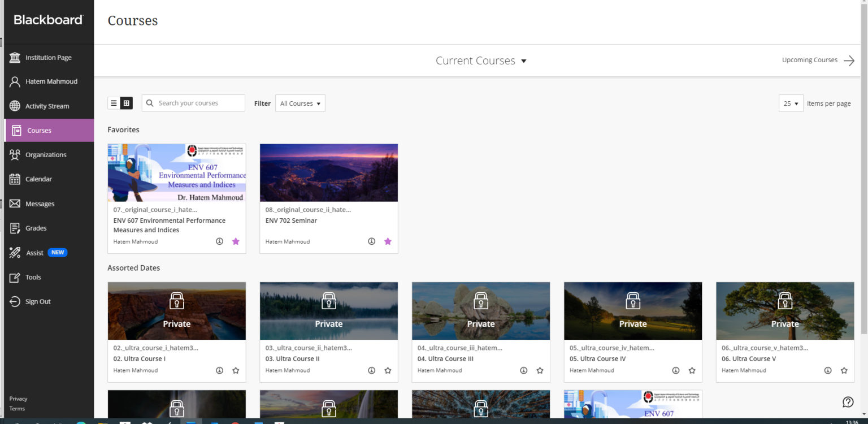This screenshot has width=868, height=424.
Task: Switch to list view
Action: 114,103
